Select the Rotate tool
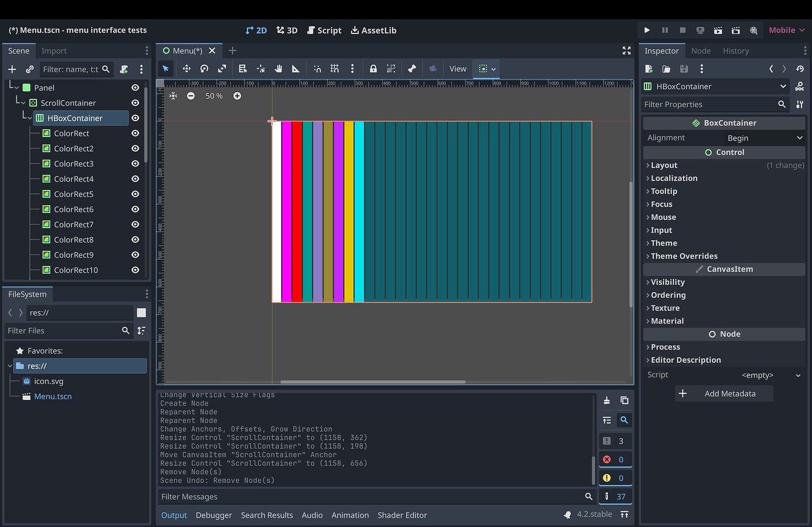 pos(203,69)
